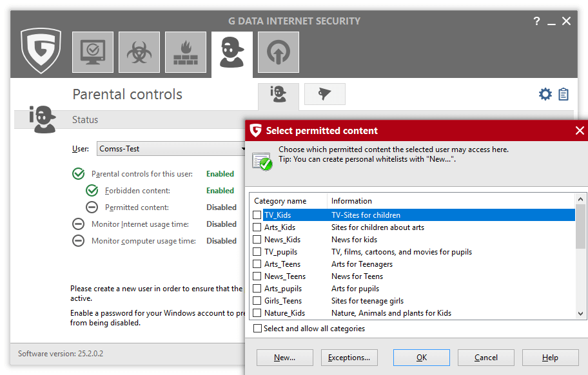
Task: Enable Select and allow all categories
Action: 258,329
